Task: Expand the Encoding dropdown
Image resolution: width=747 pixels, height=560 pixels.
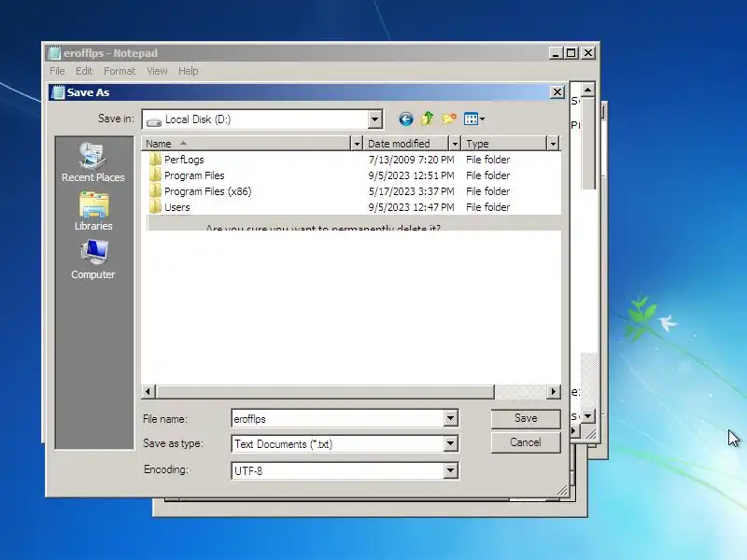Action: [x=450, y=471]
